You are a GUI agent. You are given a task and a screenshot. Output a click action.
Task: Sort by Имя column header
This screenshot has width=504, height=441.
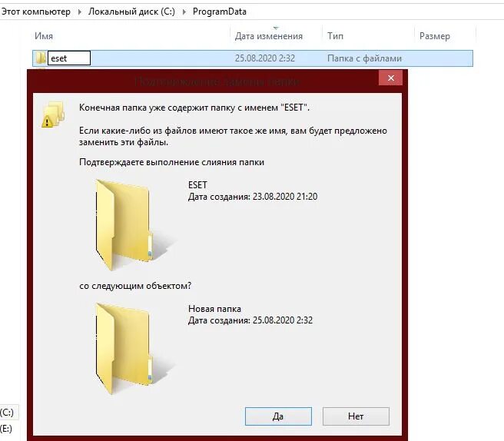[x=44, y=36]
